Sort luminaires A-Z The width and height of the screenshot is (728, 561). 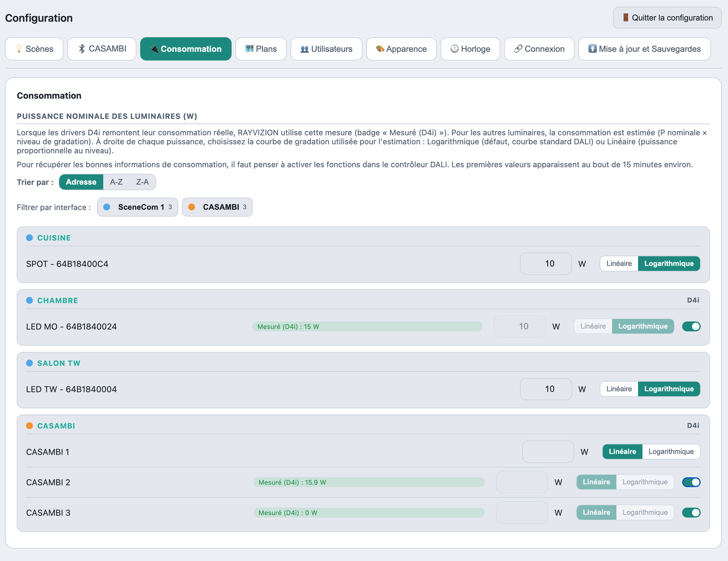116,182
